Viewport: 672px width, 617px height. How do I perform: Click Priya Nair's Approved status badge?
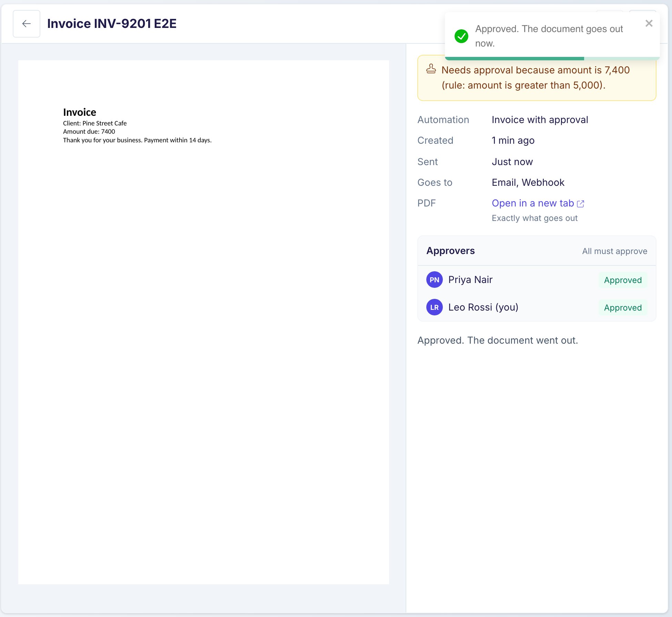623,280
